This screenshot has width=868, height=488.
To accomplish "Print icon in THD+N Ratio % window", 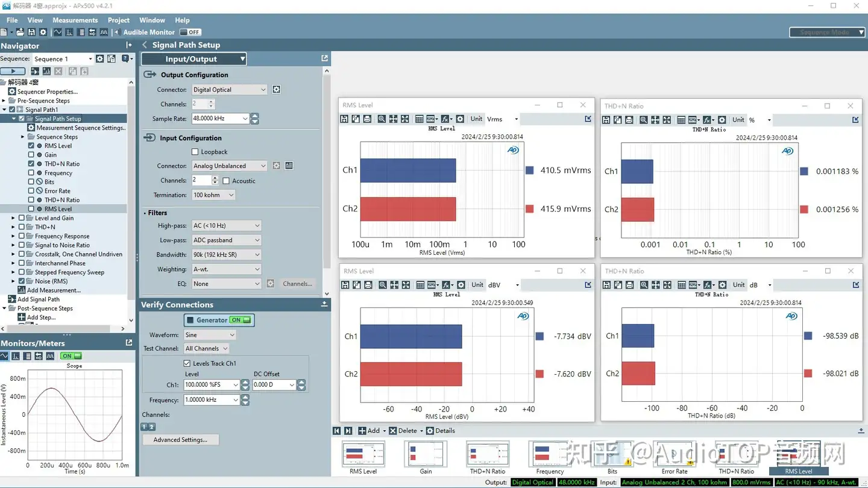I will (x=629, y=120).
